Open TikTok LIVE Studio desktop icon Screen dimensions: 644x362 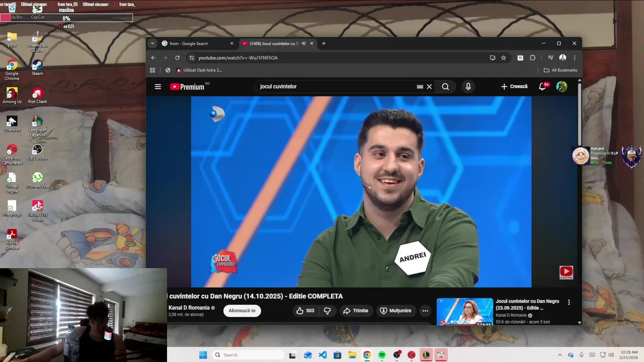pos(37,211)
